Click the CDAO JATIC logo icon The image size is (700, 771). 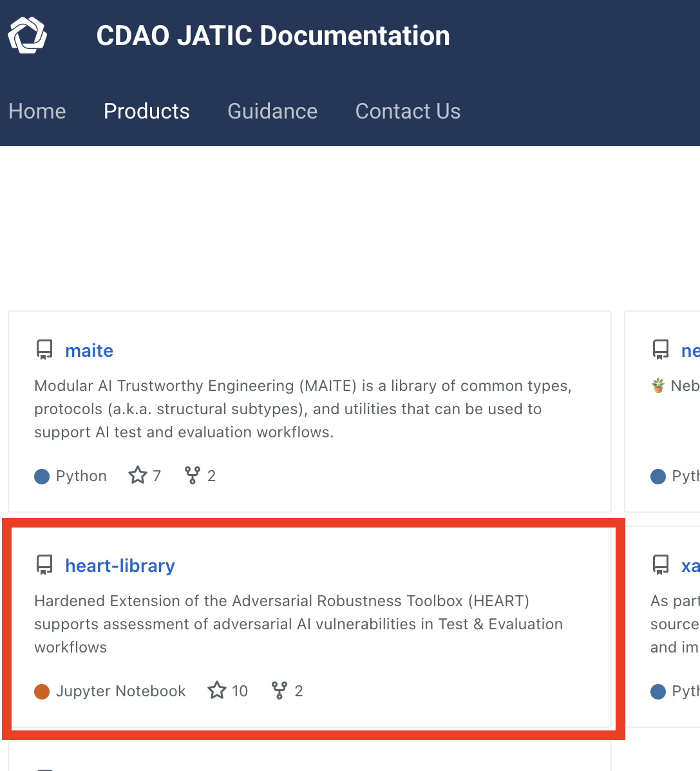coord(28,35)
